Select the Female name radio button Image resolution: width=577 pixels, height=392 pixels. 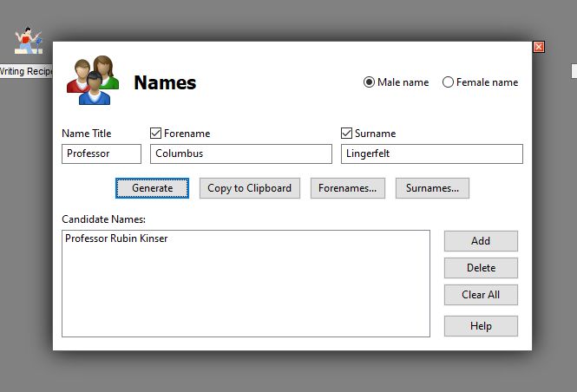click(x=448, y=82)
